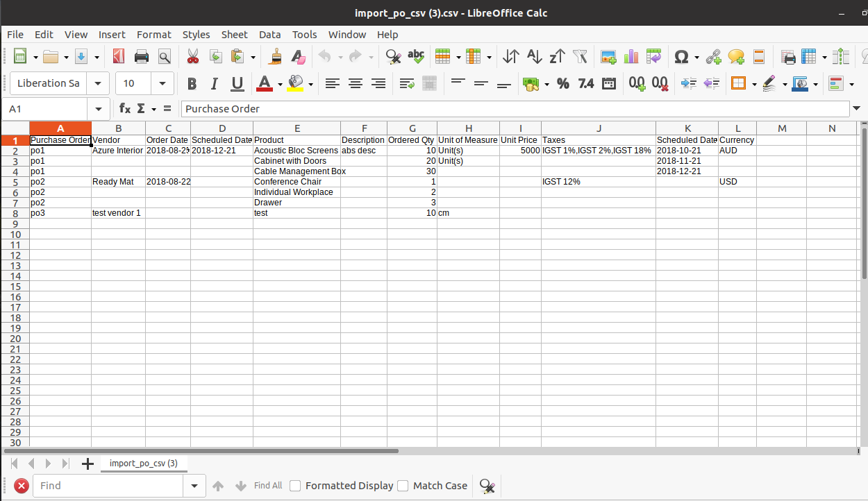Open the Paste options dropdown arrow
The height and width of the screenshot is (501, 868).
253,56
